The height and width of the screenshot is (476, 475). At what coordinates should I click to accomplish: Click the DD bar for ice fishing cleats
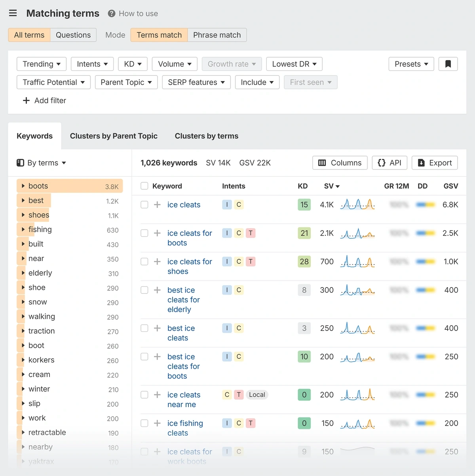(x=426, y=423)
